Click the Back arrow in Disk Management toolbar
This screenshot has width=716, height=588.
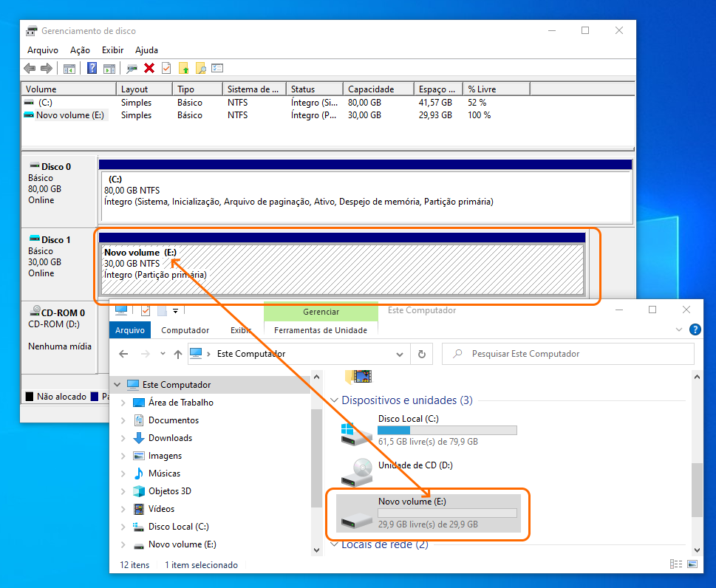30,69
